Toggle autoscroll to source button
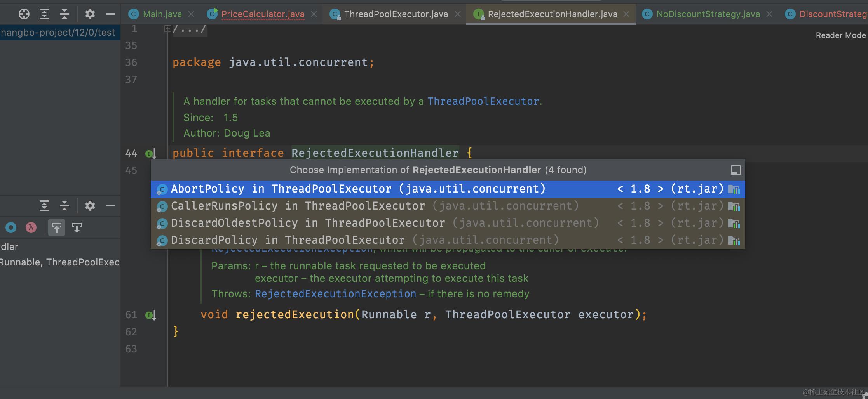Screen dimensions: 868x399 [x=57, y=227]
